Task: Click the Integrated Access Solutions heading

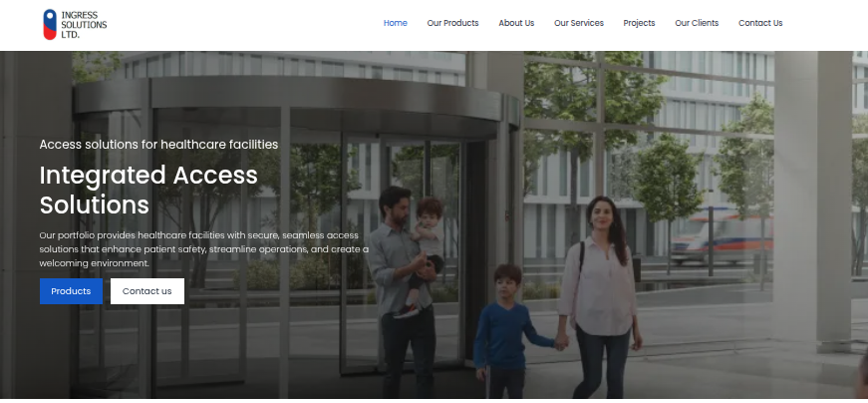Action: point(148,191)
